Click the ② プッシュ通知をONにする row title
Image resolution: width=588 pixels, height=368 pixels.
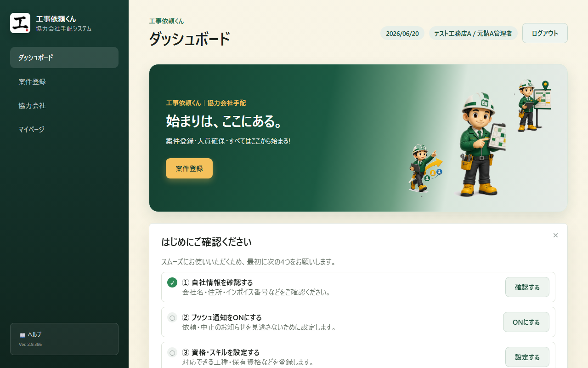tap(222, 317)
